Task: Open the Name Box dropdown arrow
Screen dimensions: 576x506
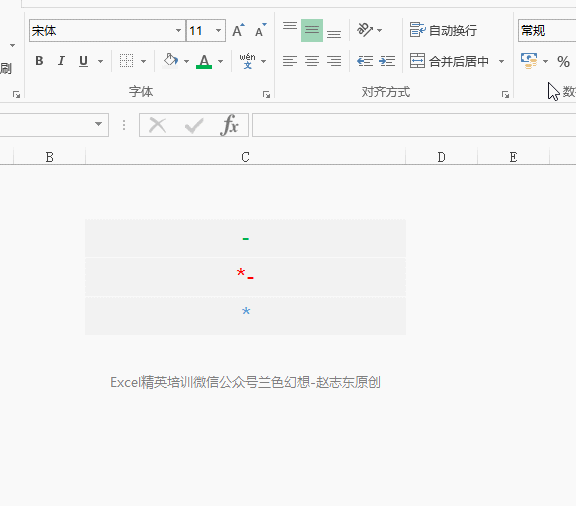Action: tap(98, 124)
